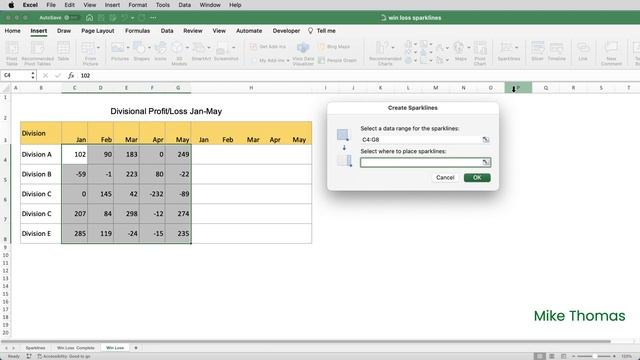Switch to the Sparklines sheet tab
The image size is (640, 360).
(36, 348)
